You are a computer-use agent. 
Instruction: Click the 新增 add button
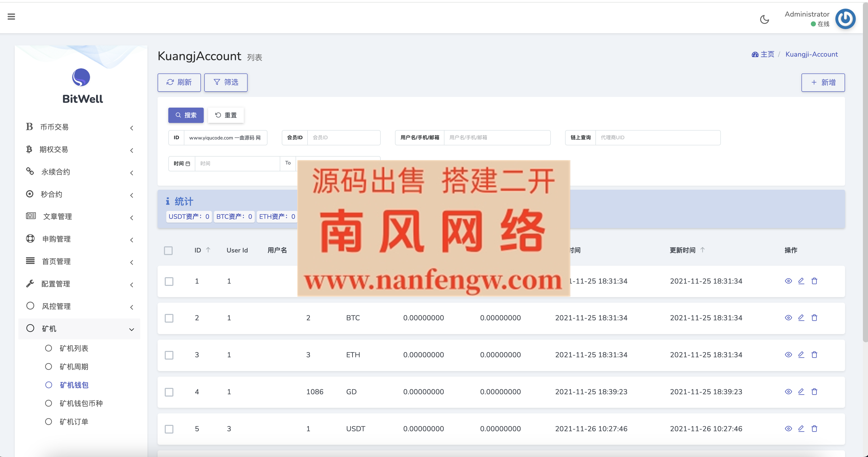(823, 83)
